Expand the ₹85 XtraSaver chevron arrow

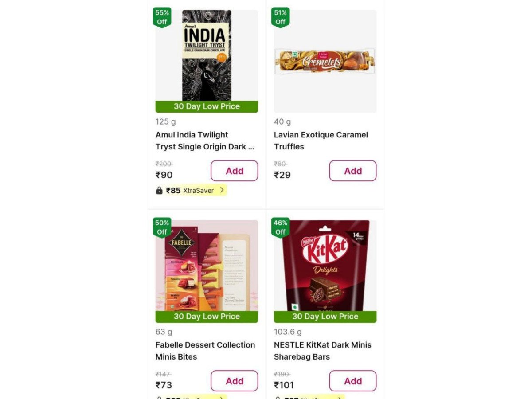click(222, 190)
